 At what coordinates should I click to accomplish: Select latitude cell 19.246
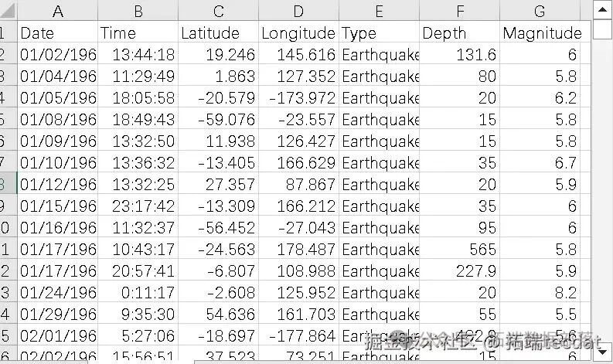[218, 54]
